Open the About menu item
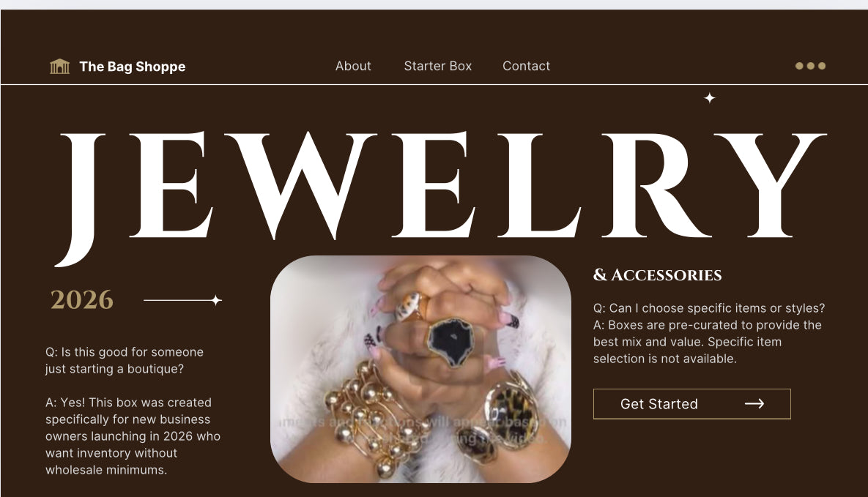Screen dimensions: 868x497 pyautogui.click(x=353, y=66)
